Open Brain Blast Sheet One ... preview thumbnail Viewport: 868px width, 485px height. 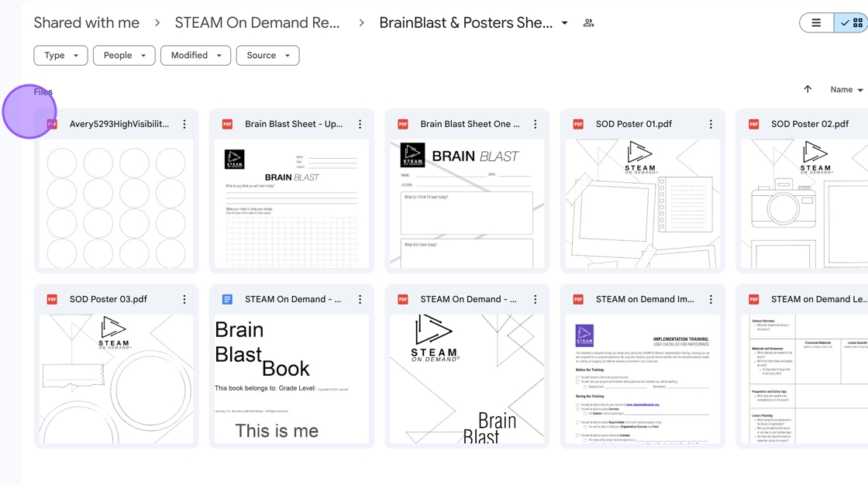pyautogui.click(x=467, y=204)
